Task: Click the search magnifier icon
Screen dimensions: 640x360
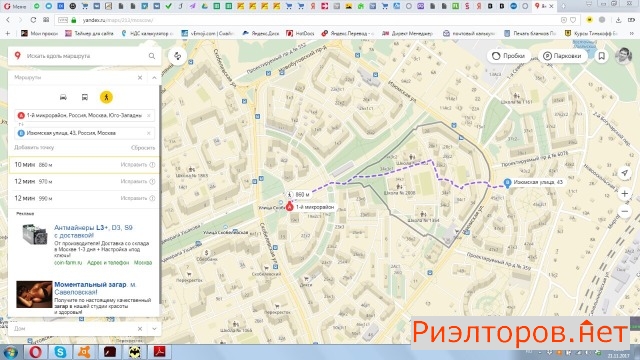Action: [x=152, y=56]
